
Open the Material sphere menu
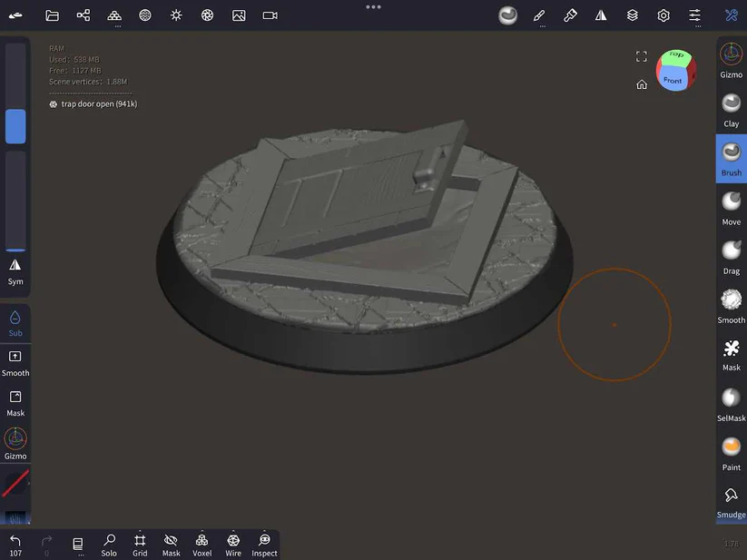pyautogui.click(x=145, y=15)
